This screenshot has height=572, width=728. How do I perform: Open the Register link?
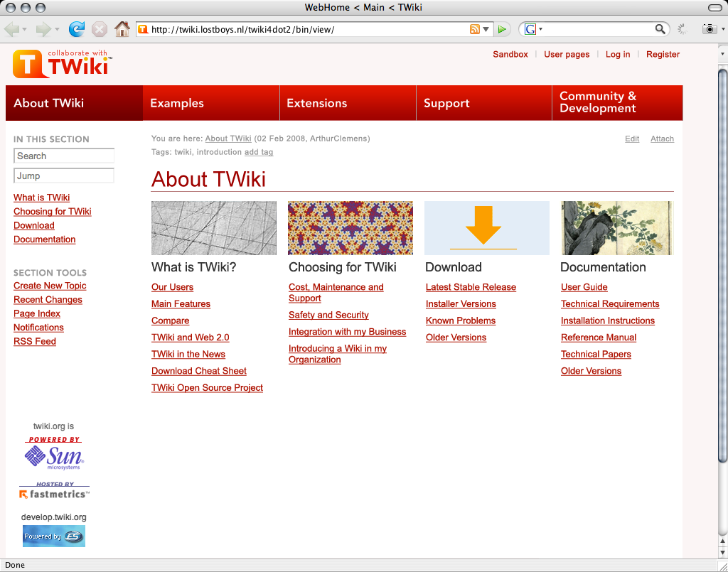(x=663, y=54)
